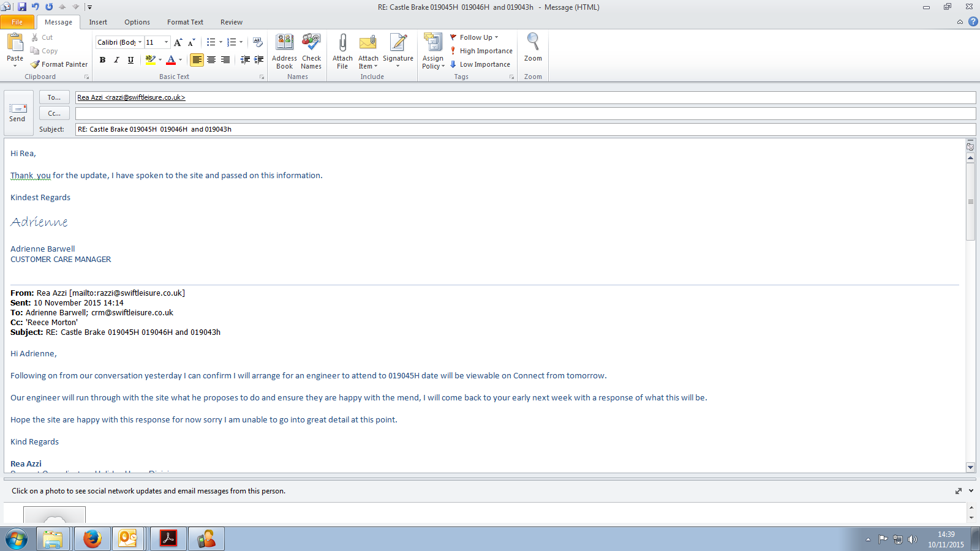Toggle italic formatting

point(116,59)
